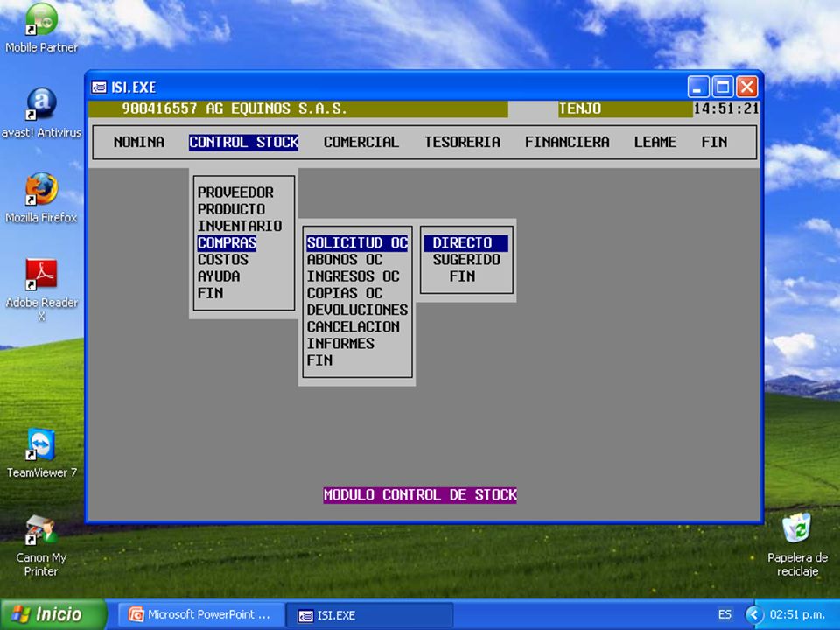Choose INVENTARIO in the Control Stock menu

click(240, 226)
